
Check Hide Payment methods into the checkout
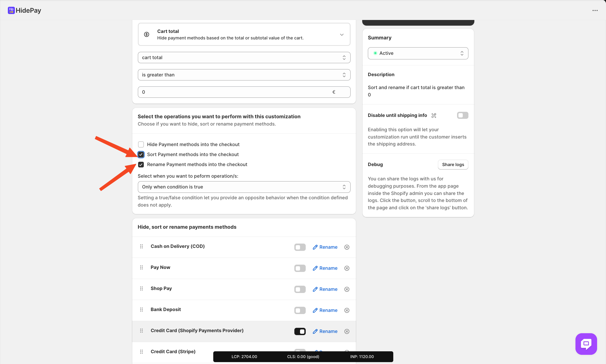(x=141, y=144)
